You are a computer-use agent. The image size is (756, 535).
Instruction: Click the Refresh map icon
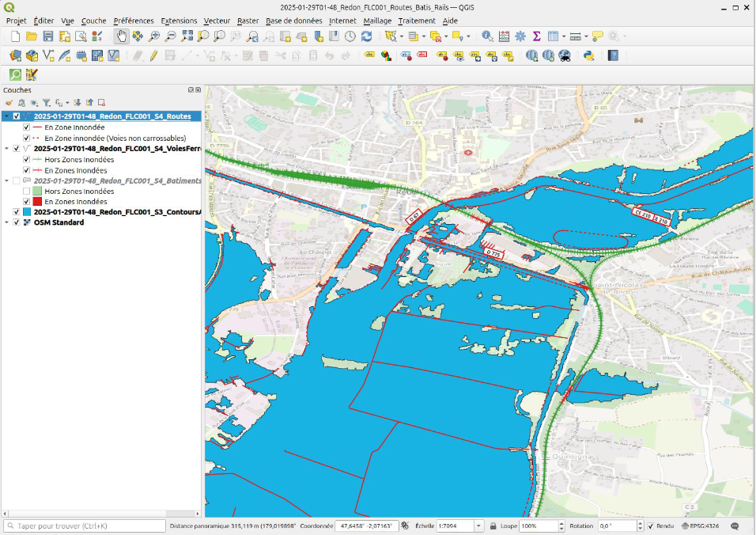tap(366, 36)
